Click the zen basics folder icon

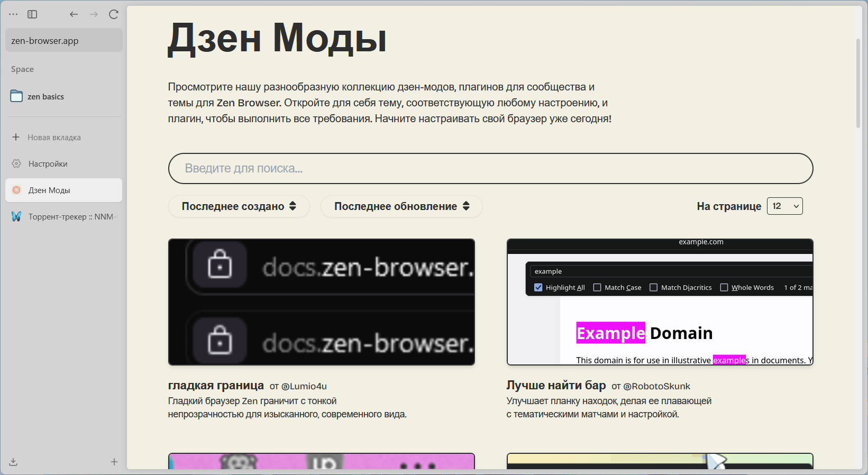(x=16, y=96)
